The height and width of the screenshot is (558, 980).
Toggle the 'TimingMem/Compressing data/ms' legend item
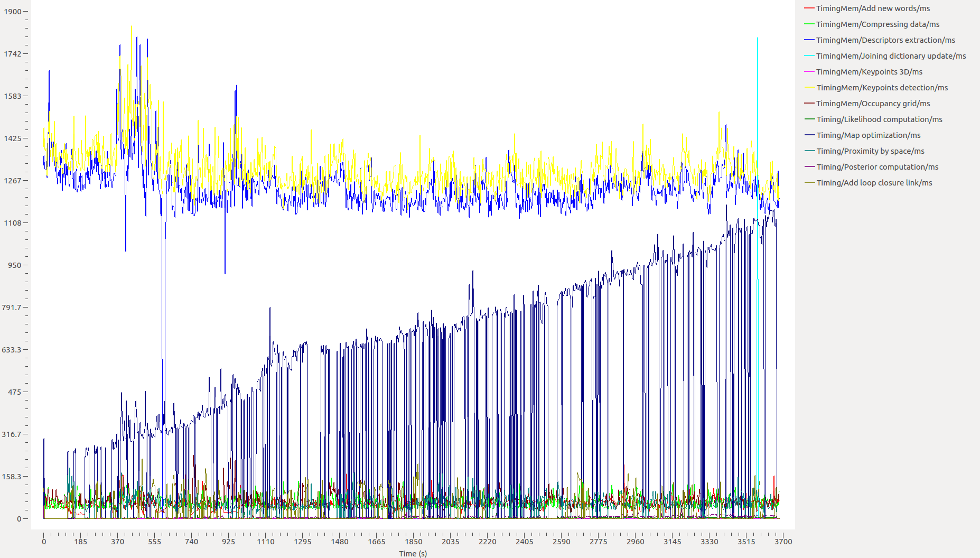tap(878, 24)
